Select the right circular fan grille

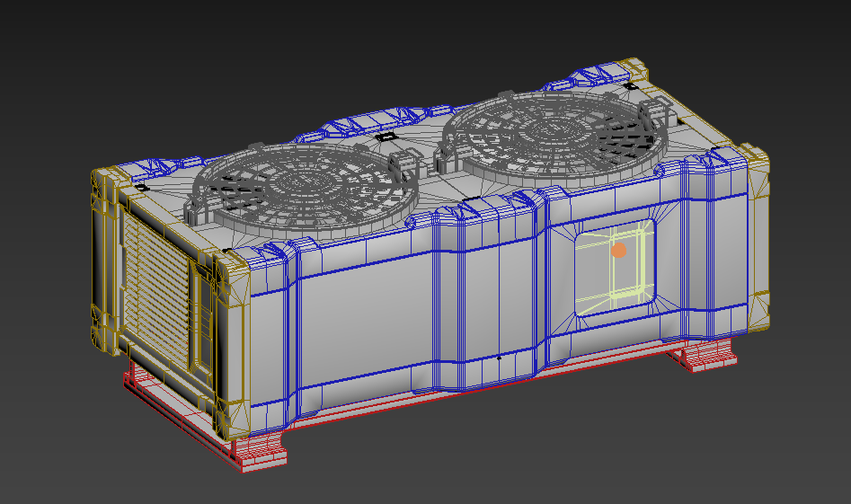[x=555, y=133]
